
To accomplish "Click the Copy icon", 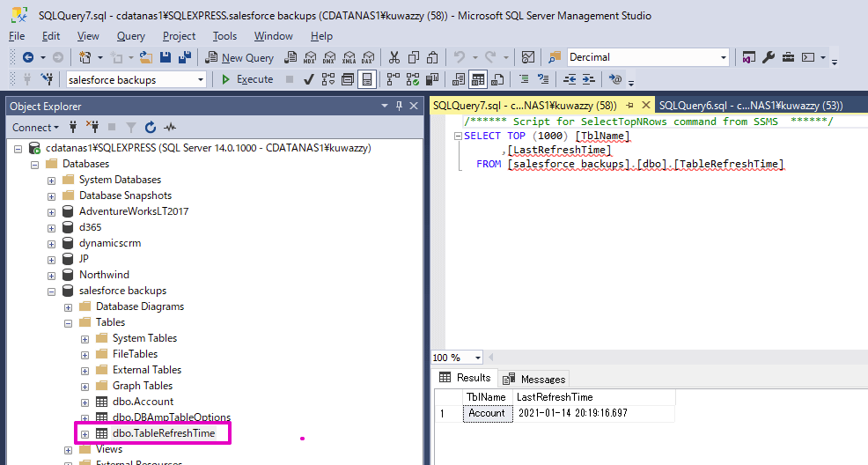I will point(414,57).
